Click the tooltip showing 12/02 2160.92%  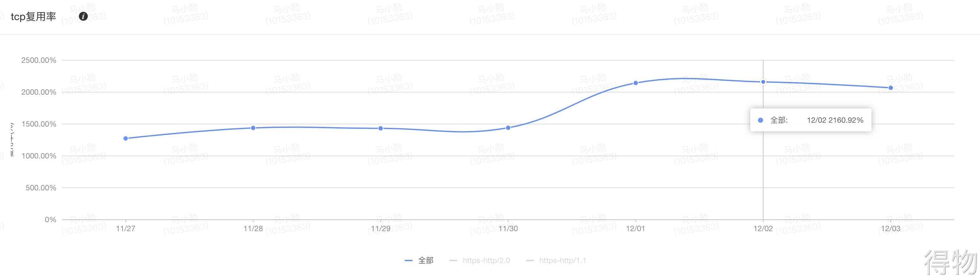tap(811, 120)
